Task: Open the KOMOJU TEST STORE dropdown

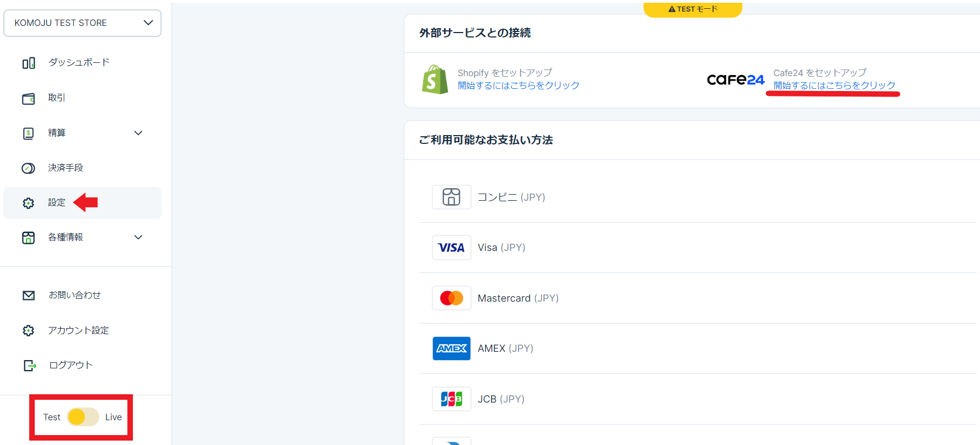Action: pyautogui.click(x=83, y=23)
